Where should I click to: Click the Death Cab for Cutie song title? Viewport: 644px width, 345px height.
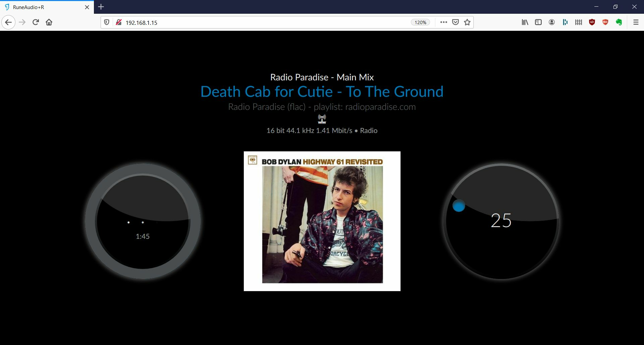point(322,92)
